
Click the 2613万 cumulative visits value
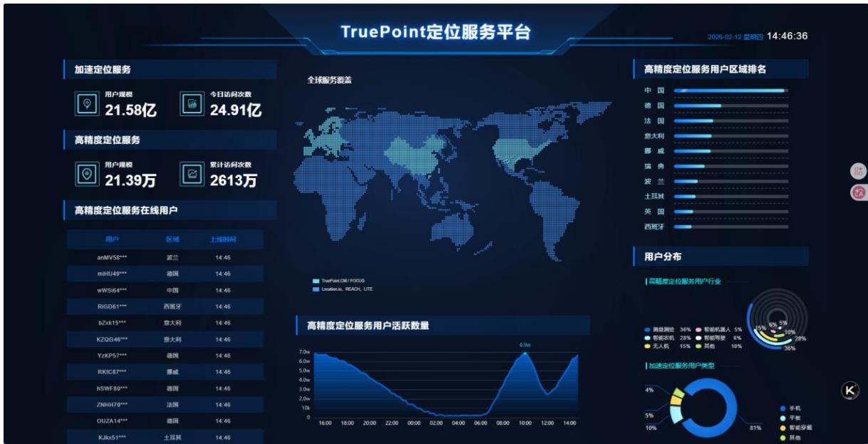click(234, 180)
